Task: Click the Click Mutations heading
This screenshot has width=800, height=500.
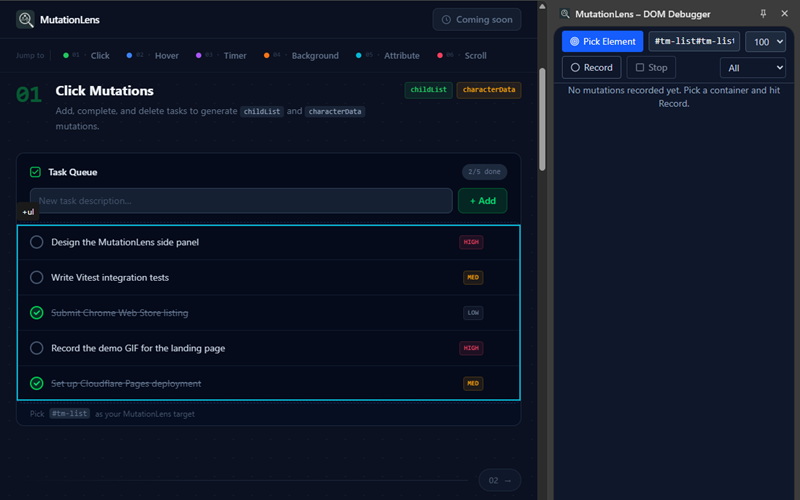Action: [105, 91]
